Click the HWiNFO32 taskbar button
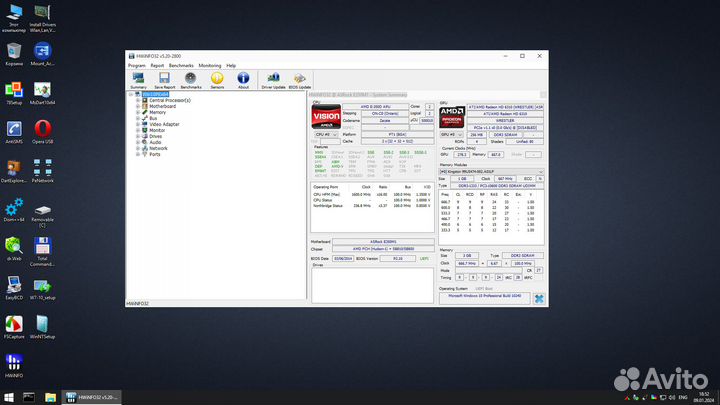This screenshot has height=405, width=720. pyautogui.click(x=91, y=397)
